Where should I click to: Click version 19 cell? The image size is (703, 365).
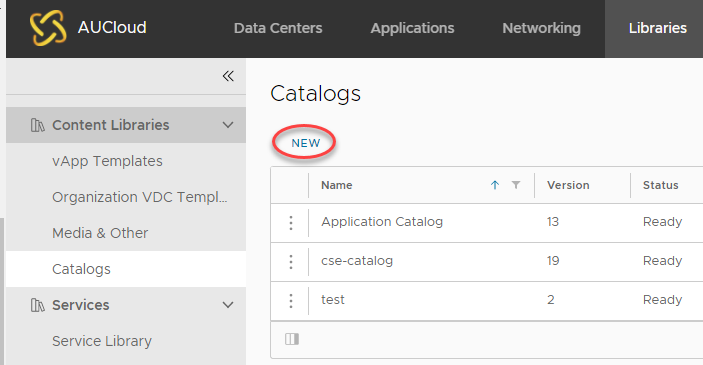click(x=553, y=261)
